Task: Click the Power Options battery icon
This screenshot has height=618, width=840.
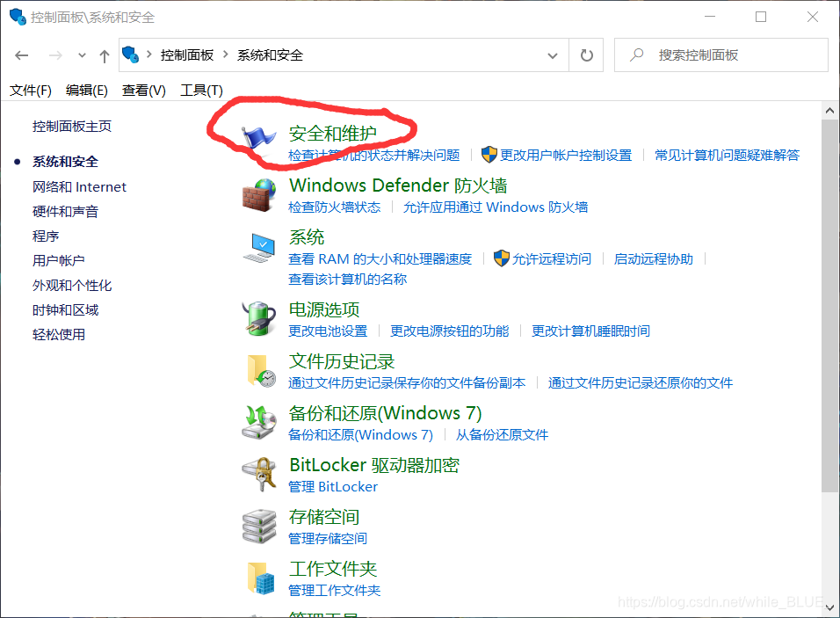Action: point(258,320)
